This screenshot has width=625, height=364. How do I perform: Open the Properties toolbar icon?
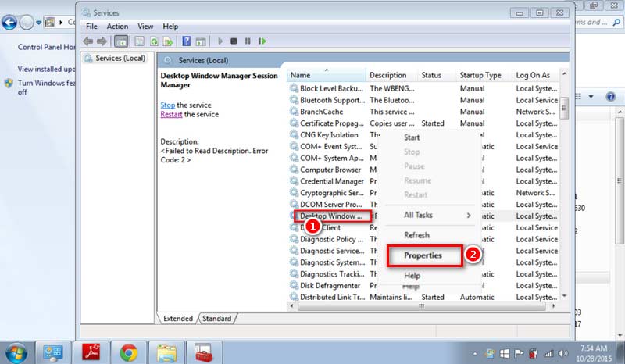(139, 41)
